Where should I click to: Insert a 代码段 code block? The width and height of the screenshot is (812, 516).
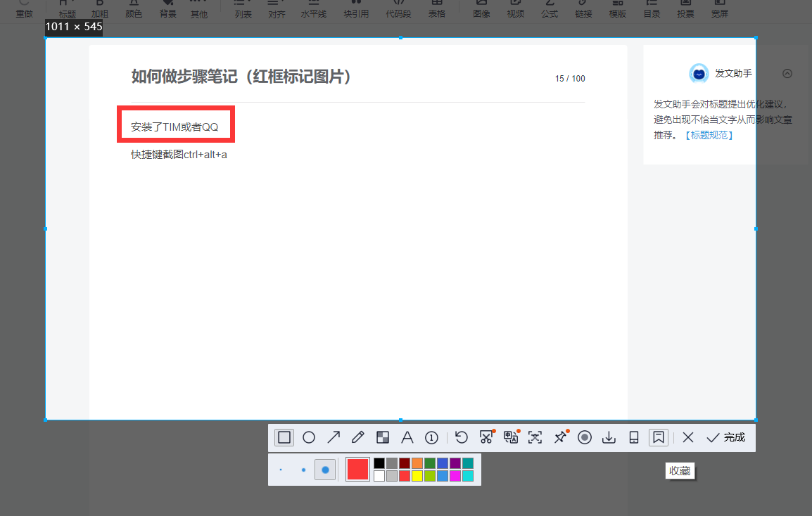[398, 9]
